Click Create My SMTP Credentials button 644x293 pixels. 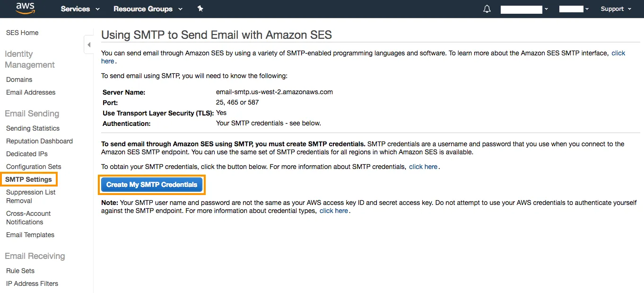152,185
